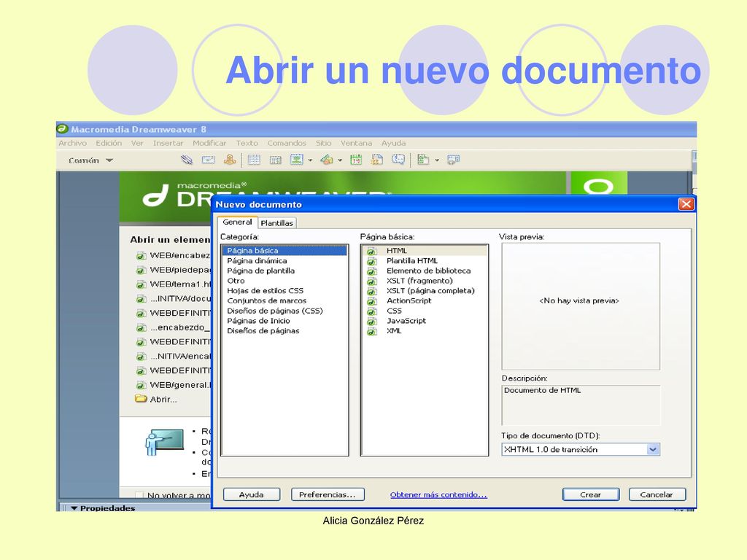Insert a Hyperlink from the Común toolbar
The height and width of the screenshot is (560, 747).
tap(187, 160)
